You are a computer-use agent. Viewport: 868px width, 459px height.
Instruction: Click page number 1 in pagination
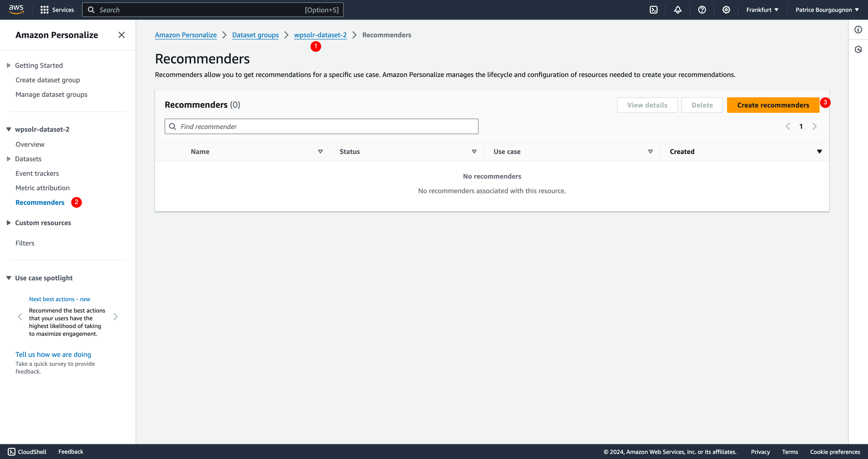pos(801,126)
